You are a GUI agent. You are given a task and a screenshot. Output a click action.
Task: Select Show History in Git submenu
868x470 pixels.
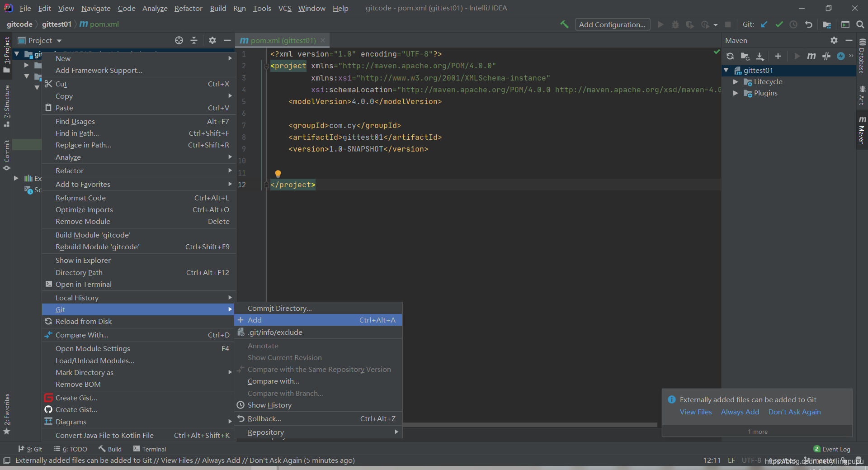[318, 405]
